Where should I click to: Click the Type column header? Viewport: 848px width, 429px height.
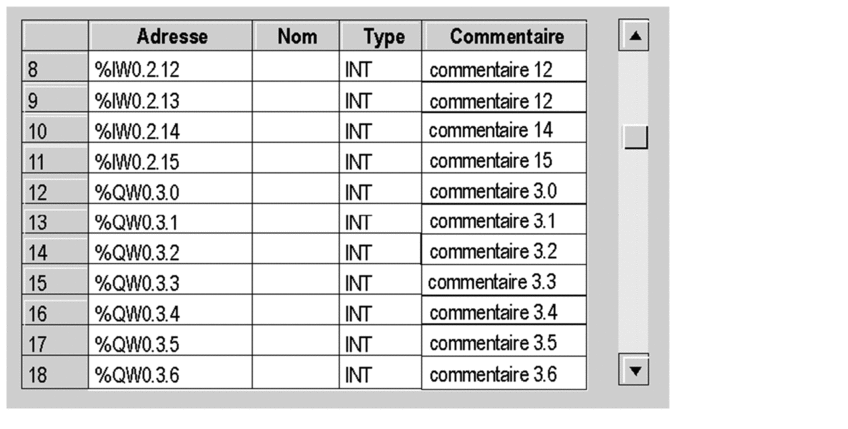(383, 37)
